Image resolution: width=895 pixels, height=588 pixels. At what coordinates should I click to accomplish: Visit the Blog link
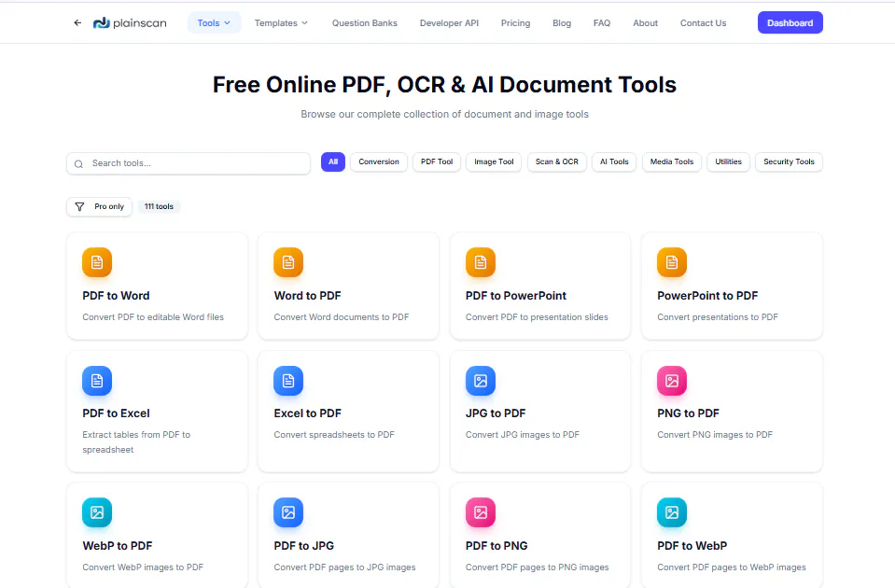click(562, 22)
